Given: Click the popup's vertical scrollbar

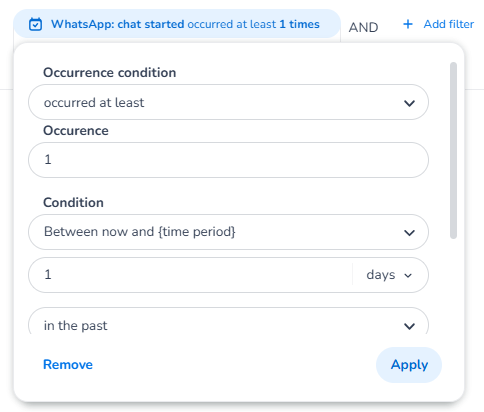Looking at the screenshot, I should pos(453,150).
